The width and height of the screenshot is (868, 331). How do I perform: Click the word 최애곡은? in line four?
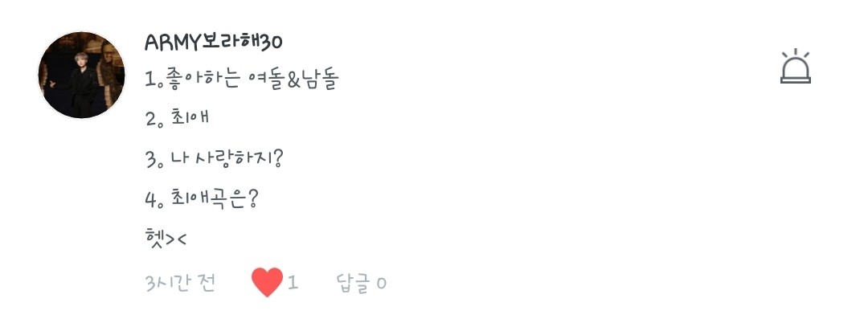(215, 198)
